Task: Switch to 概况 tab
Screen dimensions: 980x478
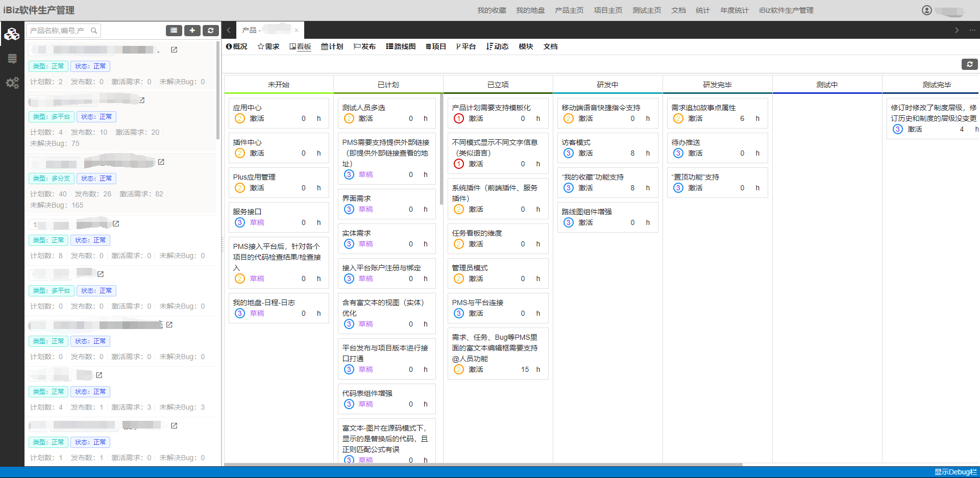Action: point(237,46)
